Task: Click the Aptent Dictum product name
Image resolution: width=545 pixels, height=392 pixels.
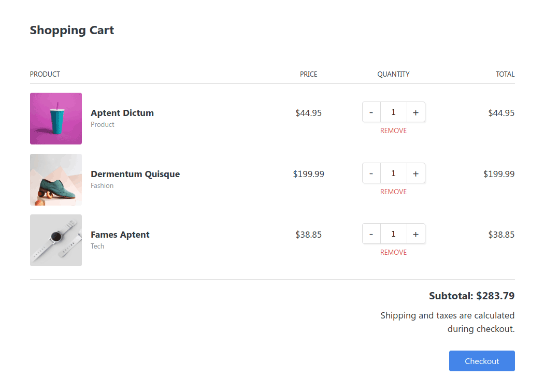Action: pyautogui.click(x=122, y=113)
